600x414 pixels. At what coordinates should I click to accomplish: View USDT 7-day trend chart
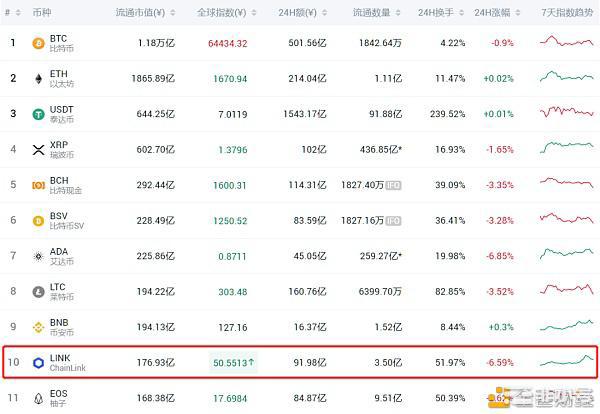coord(566,112)
